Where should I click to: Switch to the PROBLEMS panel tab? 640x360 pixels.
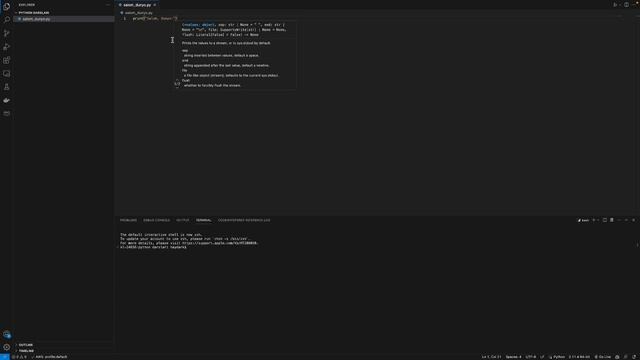pyautogui.click(x=129, y=220)
